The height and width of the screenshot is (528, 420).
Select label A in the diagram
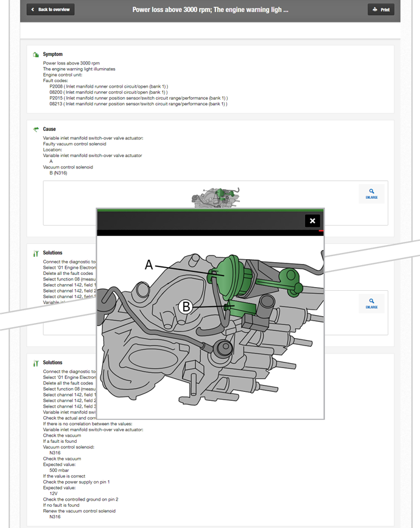point(149,265)
